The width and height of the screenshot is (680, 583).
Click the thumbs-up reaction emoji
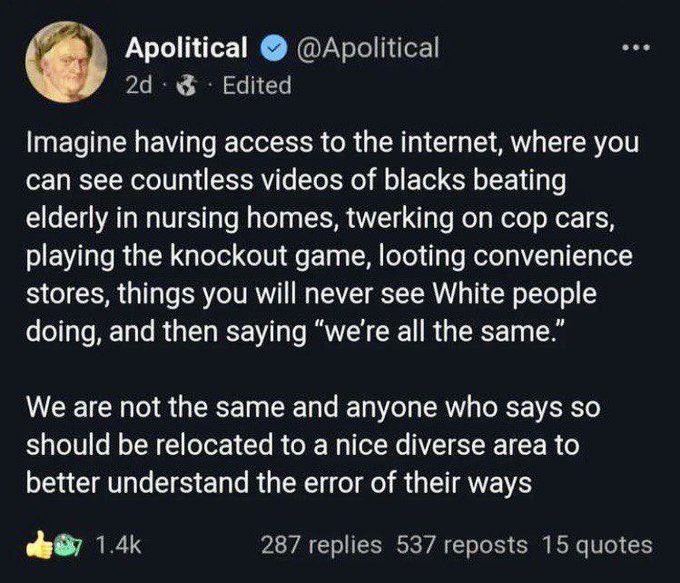40,545
